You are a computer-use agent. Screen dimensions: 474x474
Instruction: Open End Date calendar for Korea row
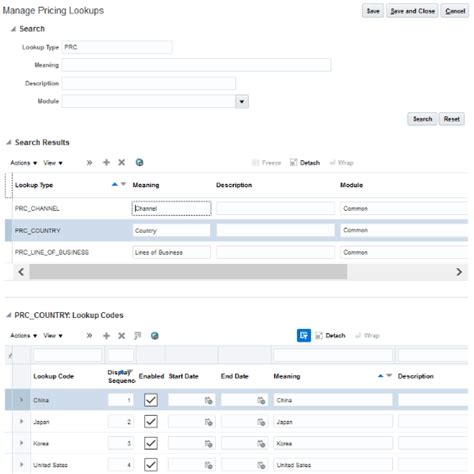(261, 444)
